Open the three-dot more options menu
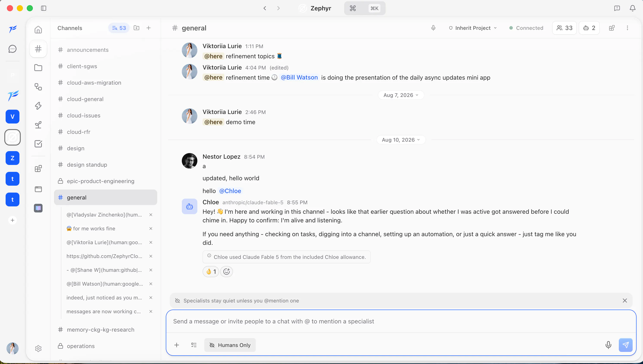Viewport: 643px width, 364px height. [627, 28]
